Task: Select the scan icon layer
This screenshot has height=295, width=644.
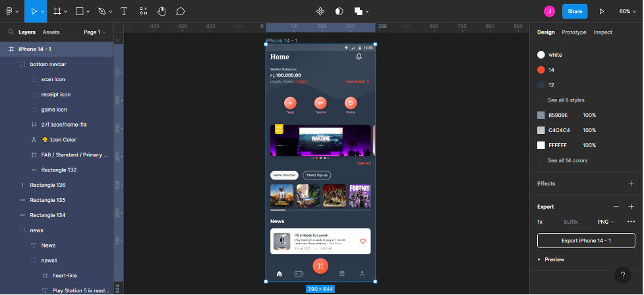Action: [x=57, y=79]
